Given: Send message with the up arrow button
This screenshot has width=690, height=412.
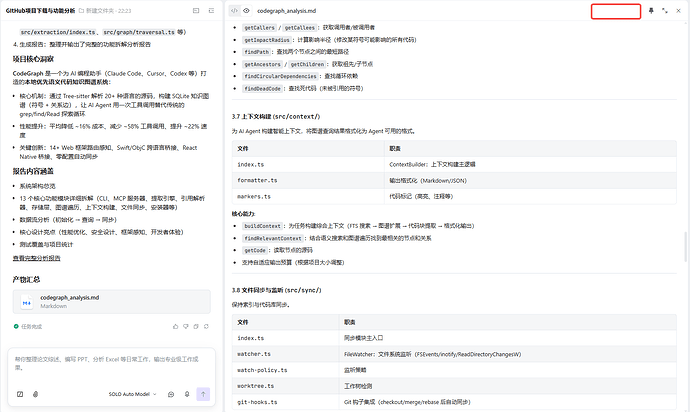Looking at the screenshot, I should coord(203,394).
